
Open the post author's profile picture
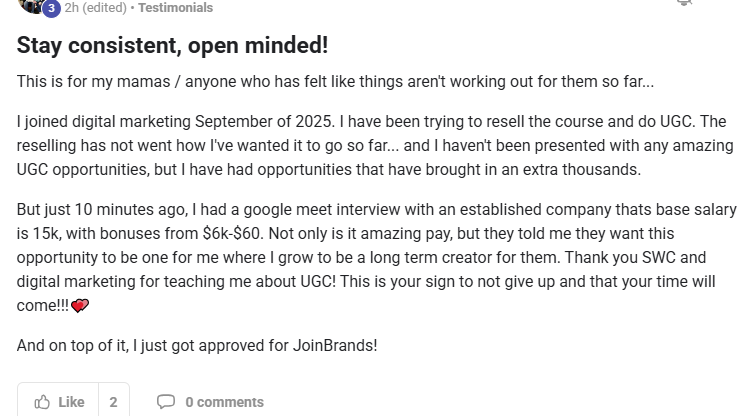(x=31, y=5)
